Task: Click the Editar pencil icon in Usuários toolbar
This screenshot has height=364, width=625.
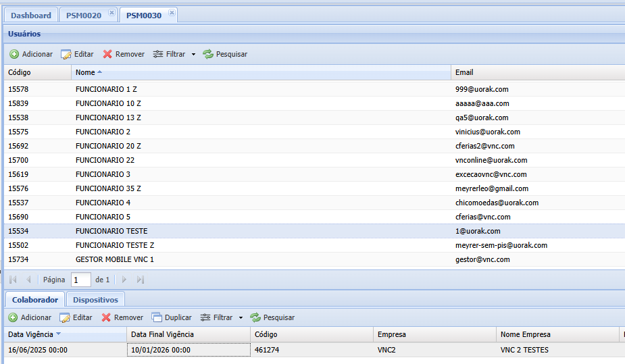Action: coord(66,54)
